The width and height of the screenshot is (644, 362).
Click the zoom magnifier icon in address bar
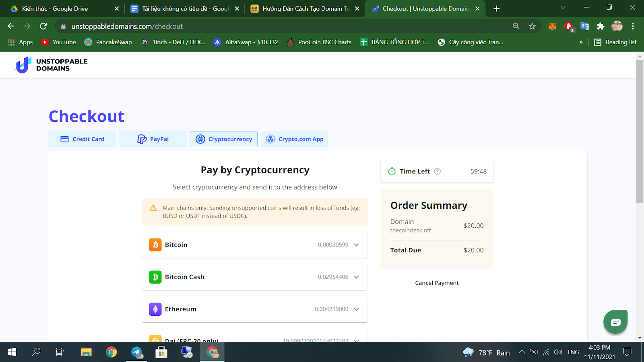516,26
